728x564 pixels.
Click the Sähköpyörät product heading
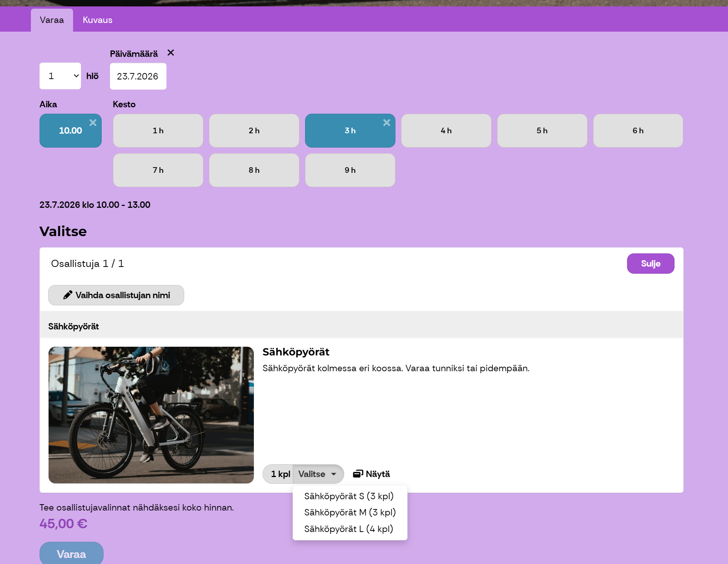(296, 352)
